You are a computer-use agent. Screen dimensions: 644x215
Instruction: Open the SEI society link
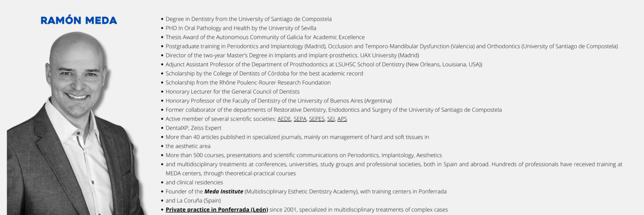pyautogui.click(x=331, y=119)
